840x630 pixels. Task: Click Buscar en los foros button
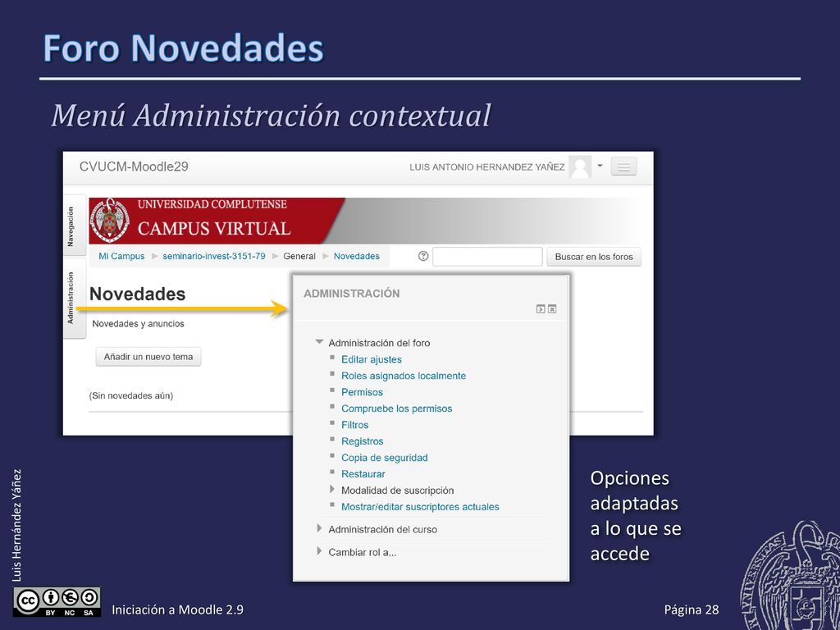(594, 257)
